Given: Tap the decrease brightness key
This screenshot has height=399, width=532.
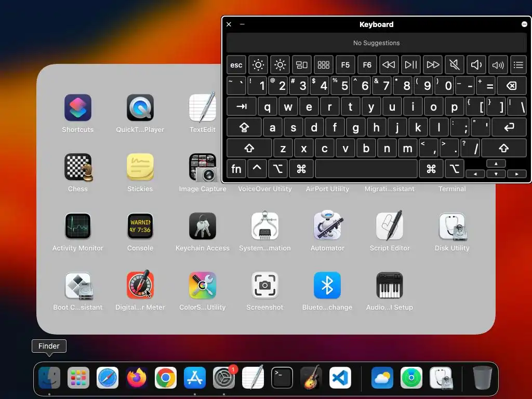Looking at the screenshot, I should click(x=258, y=65).
